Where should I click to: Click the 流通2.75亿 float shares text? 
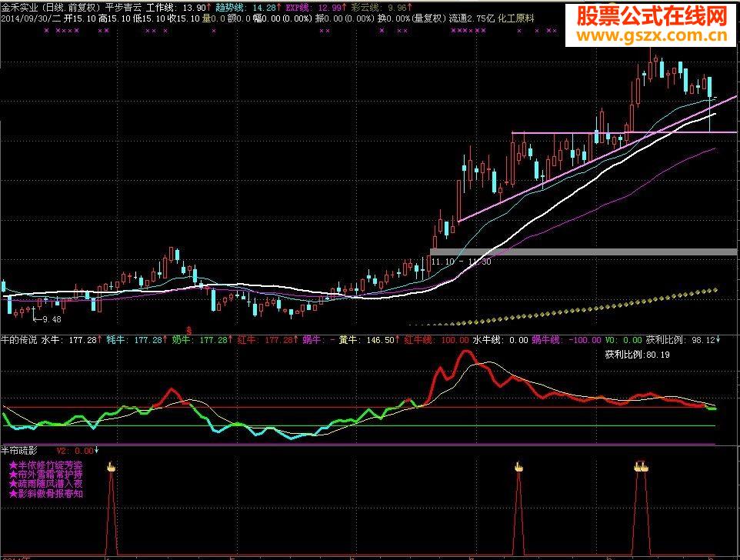pos(472,18)
